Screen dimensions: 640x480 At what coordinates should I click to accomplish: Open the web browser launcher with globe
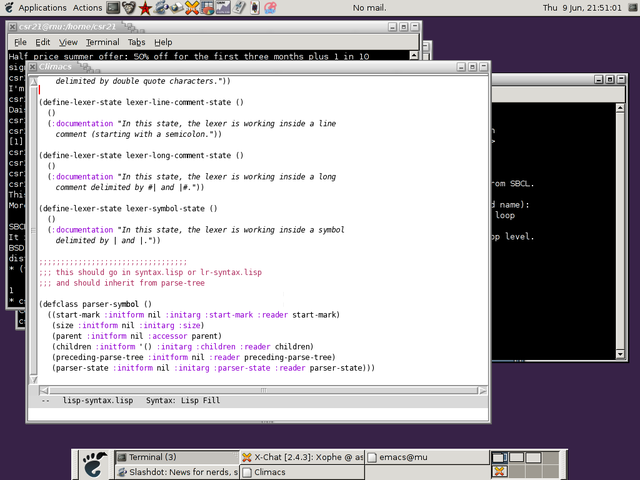160,7
